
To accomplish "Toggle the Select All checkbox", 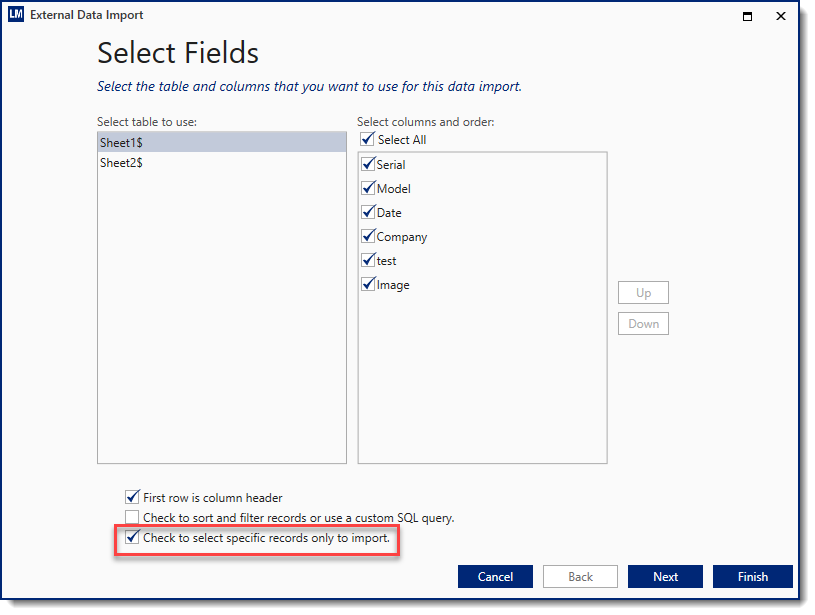I will pyautogui.click(x=368, y=140).
